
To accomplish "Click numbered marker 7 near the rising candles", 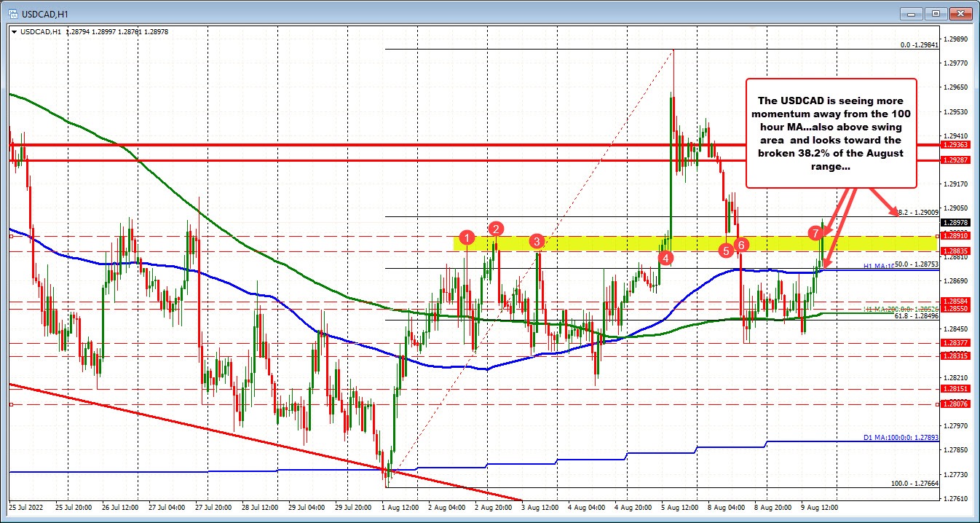I will click(x=815, y=234).
